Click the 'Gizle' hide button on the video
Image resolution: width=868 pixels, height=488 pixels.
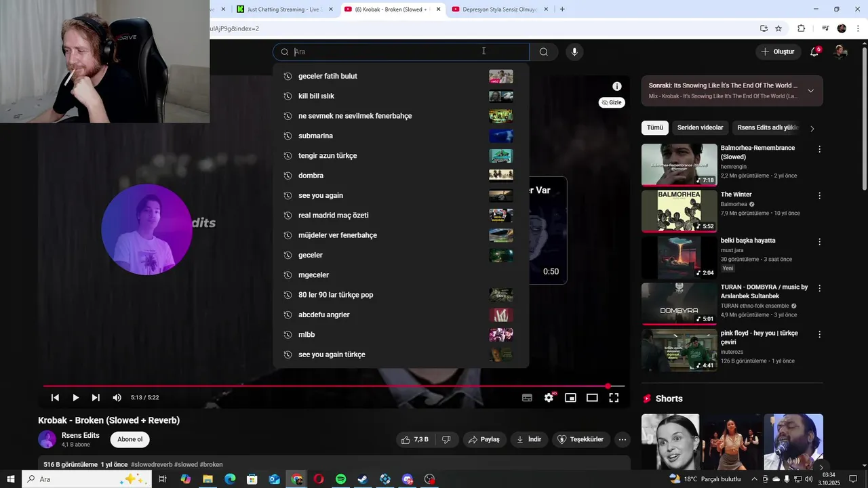point(612,102)
